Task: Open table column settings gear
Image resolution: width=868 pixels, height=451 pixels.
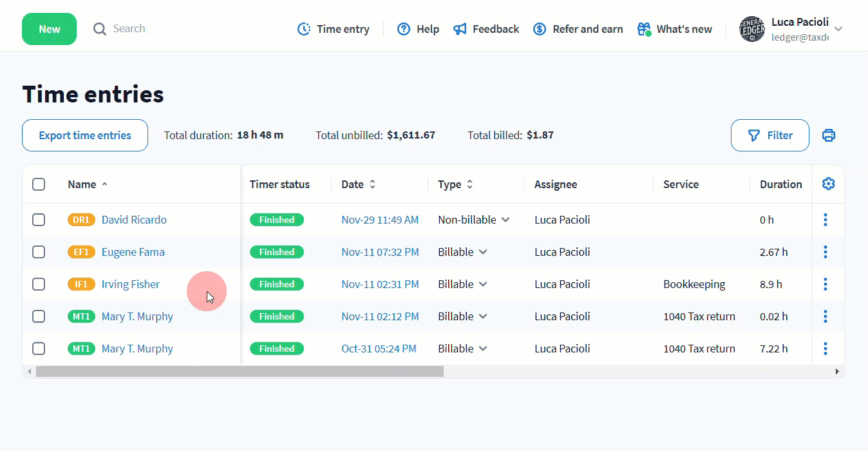Action: click(828, 184)
